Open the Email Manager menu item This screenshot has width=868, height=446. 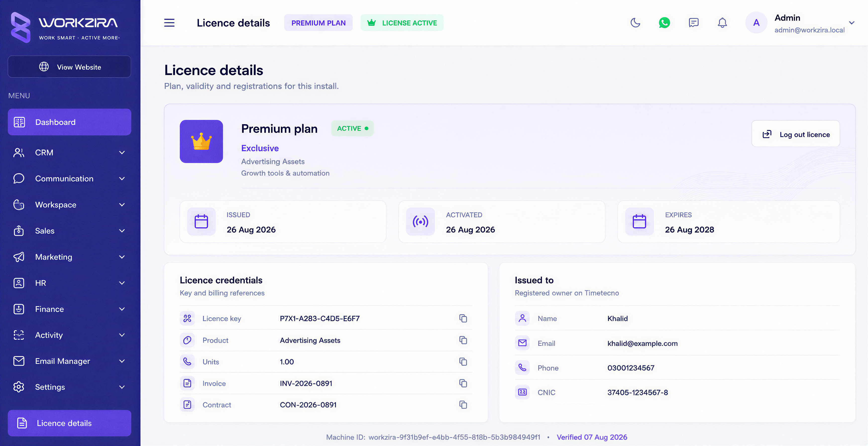point(69,361)
